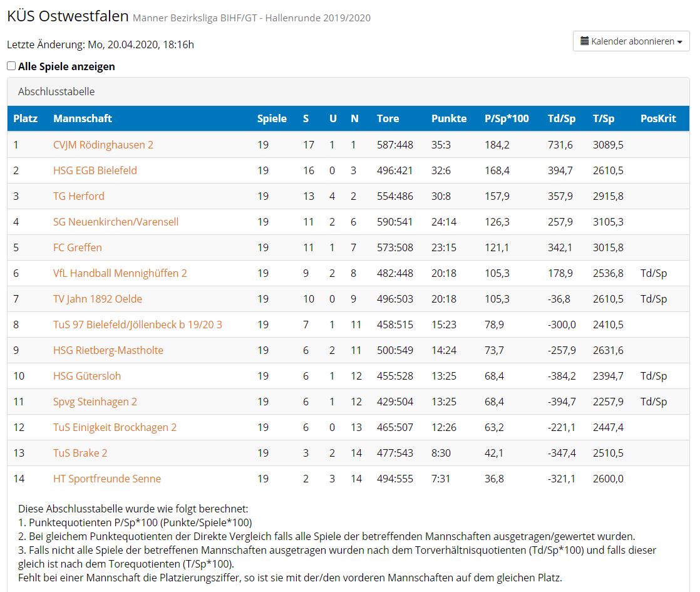Screen dimensions: 700x592
Task: Click the Td/Sp column header
Action: click(562, 118)
